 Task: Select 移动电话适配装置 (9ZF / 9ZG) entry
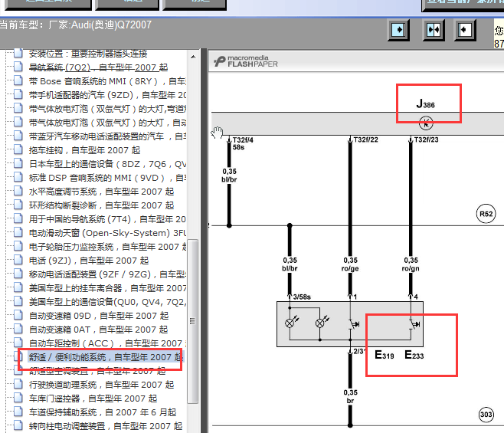point(107,274)
